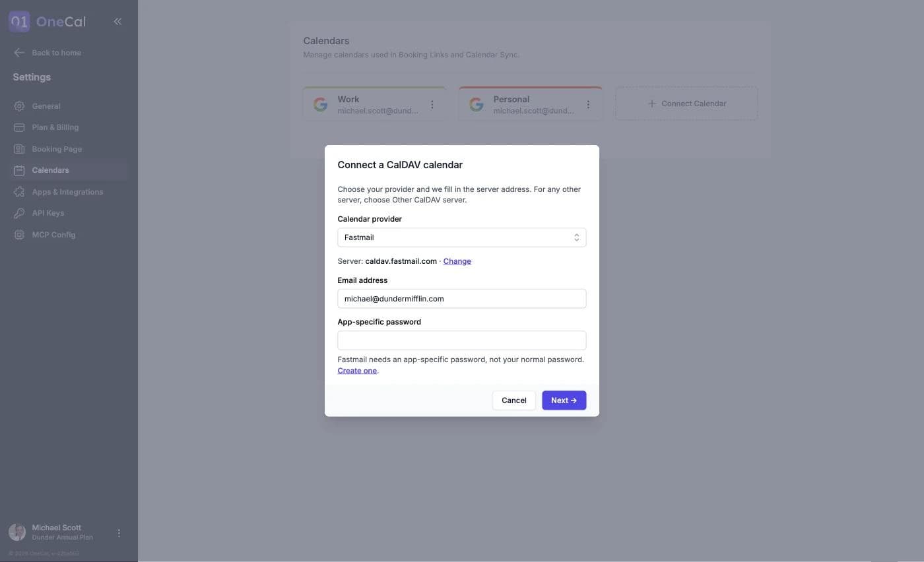Open the Calendar provider dropdown showing Fastmail

click(x=462, y=237)
